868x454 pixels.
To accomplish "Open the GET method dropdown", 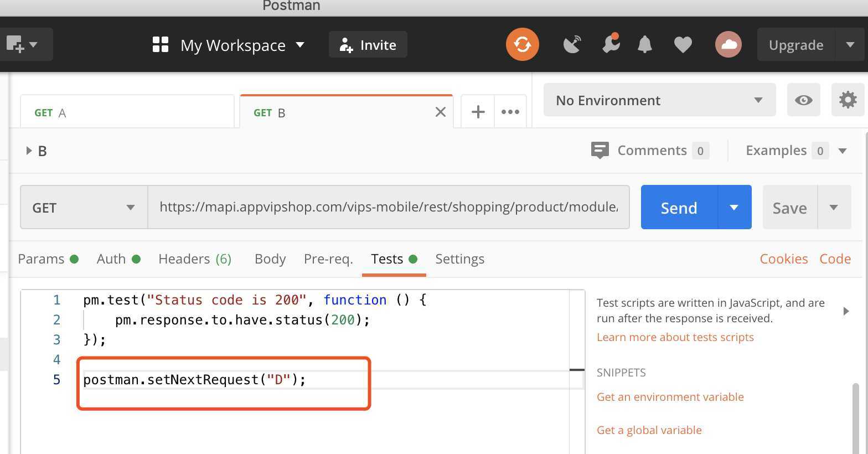I will coord(84,208).
